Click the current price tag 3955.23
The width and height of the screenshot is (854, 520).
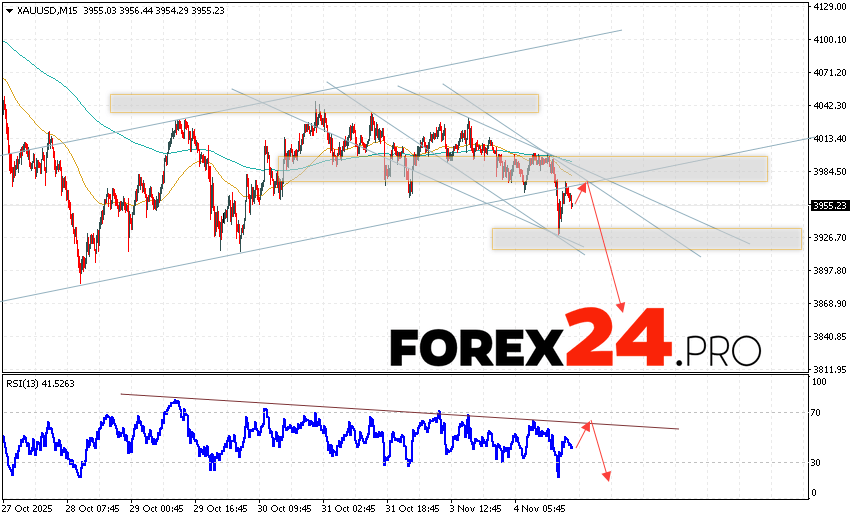point(830,205)
